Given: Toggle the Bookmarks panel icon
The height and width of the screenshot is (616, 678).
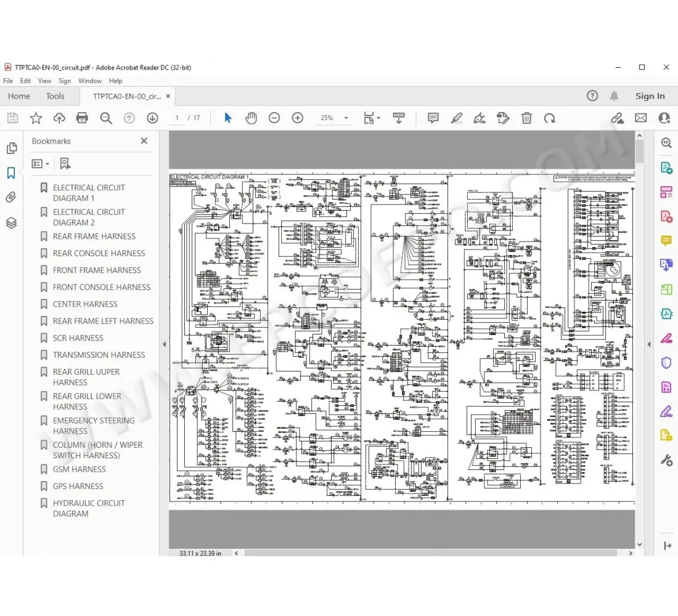Looking at the screenshot, I should coord(11,173).
